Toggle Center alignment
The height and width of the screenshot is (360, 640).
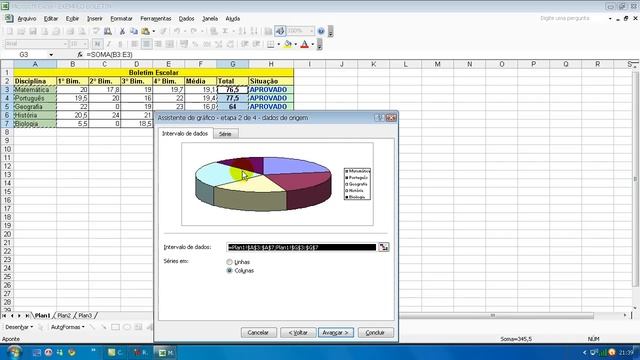coord(147,44)
